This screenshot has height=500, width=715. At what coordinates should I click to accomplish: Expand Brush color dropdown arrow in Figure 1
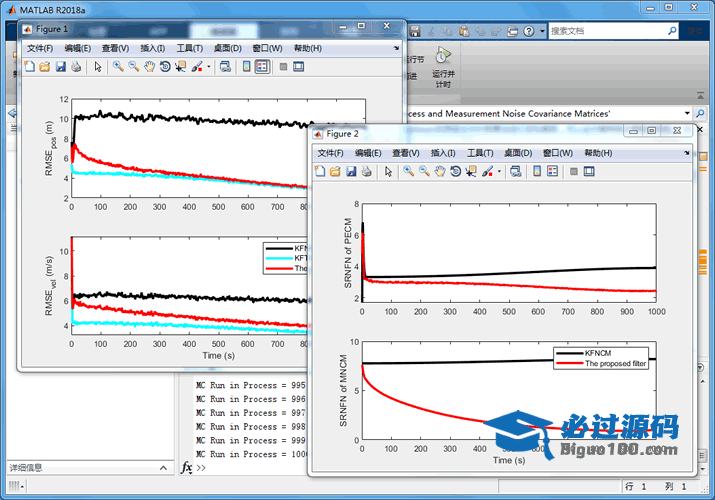coord(208,67)
